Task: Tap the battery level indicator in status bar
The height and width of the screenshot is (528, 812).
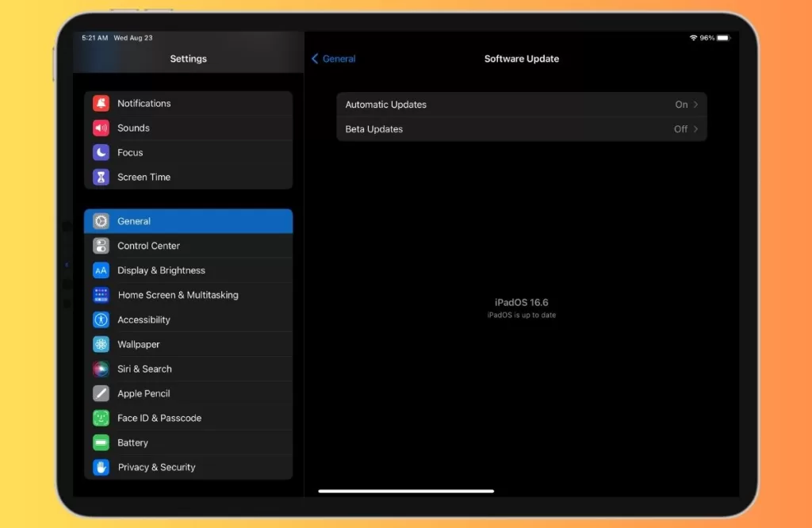Action: coord(723,38)
